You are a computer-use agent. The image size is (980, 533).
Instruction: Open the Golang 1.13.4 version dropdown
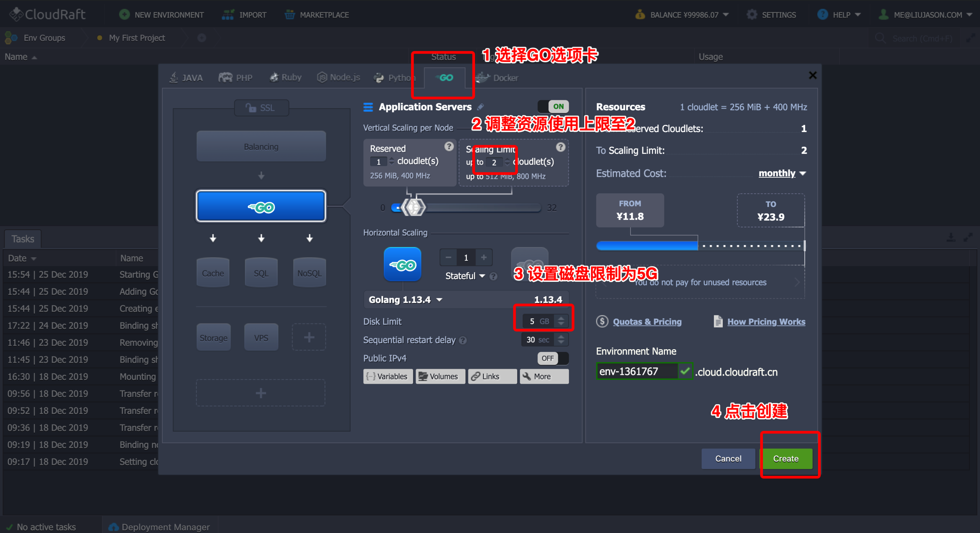tap(406, 299)
